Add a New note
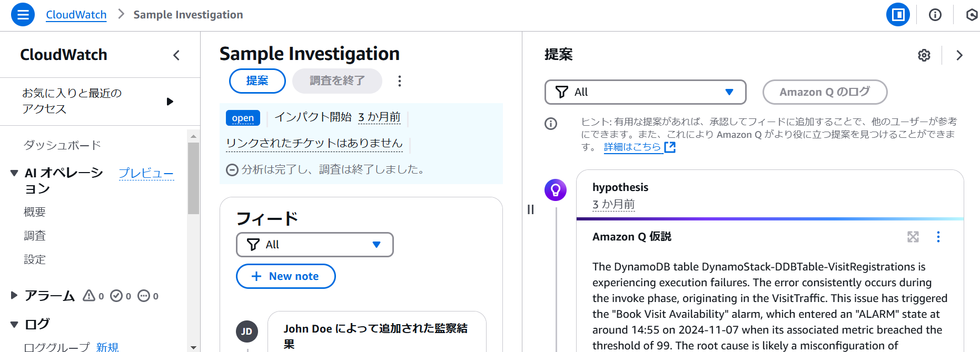Image resolution: width=980 pixels, height=352 pixels. coord(286,276)
